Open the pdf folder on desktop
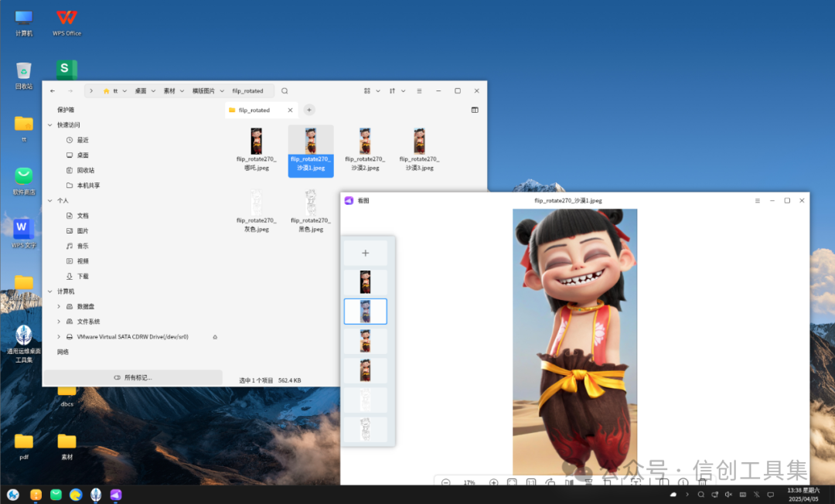835x504 pixels. tap(24, 447)
